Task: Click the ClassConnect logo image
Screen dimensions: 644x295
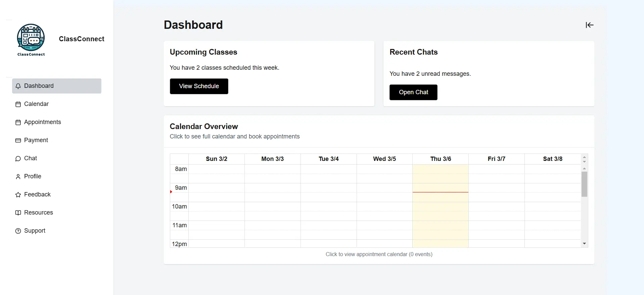Action: pyautogui.click(x=31, y=40)
